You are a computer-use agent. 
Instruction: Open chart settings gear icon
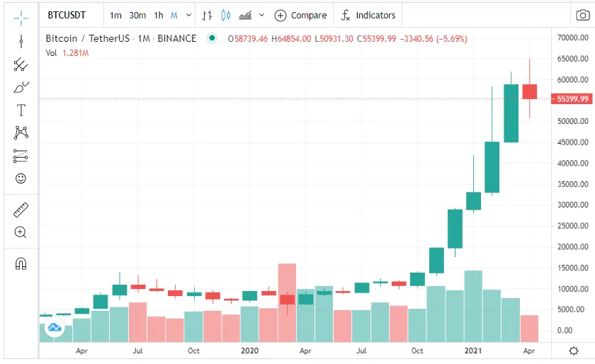click(x=574, y=351)
